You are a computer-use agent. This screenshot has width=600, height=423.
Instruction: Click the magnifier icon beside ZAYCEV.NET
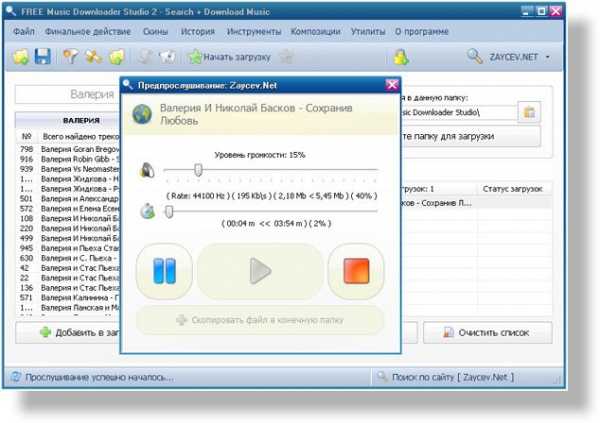pos(474,56)
